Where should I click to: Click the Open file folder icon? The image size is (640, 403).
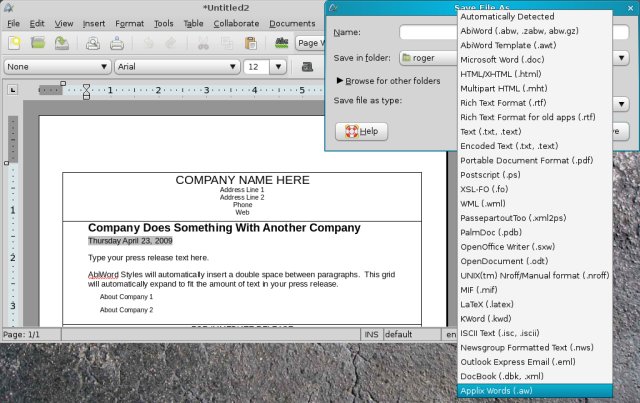coord(38,43)
